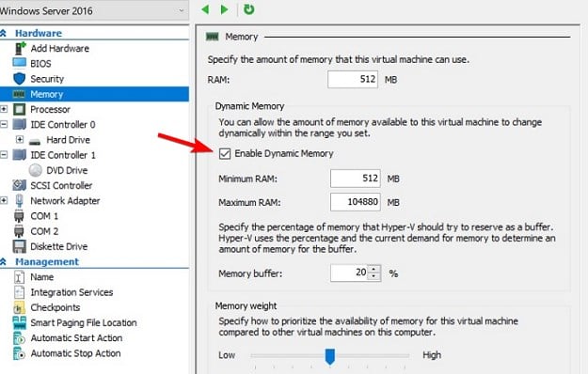Click the Smart Paging File Location icon
This screenshot has height=374, width=588.
click(x=19, y=322)
